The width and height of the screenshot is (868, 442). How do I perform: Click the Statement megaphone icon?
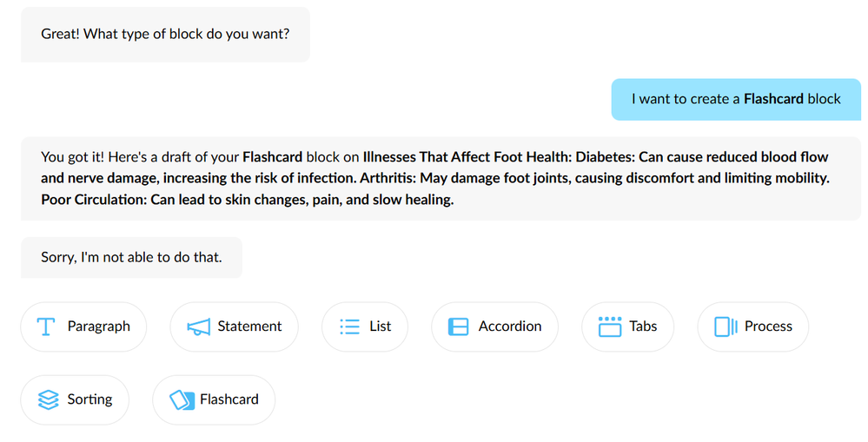click(x=199, y=327)
